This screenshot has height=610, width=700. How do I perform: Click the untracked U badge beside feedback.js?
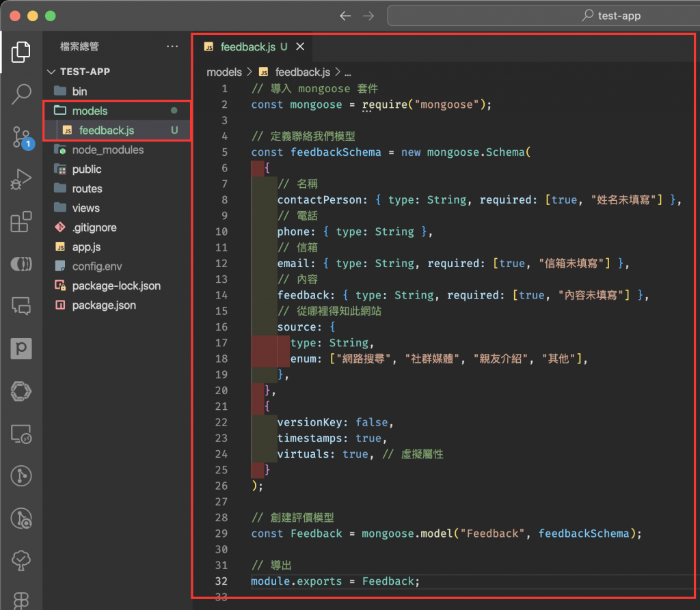point(174,130)
